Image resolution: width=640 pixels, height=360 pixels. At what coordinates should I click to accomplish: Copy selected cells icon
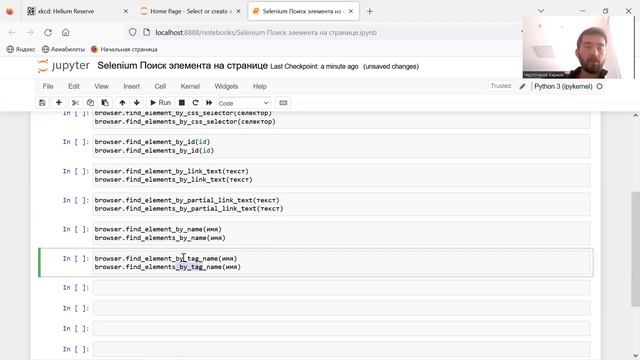[x=90, y=103]
